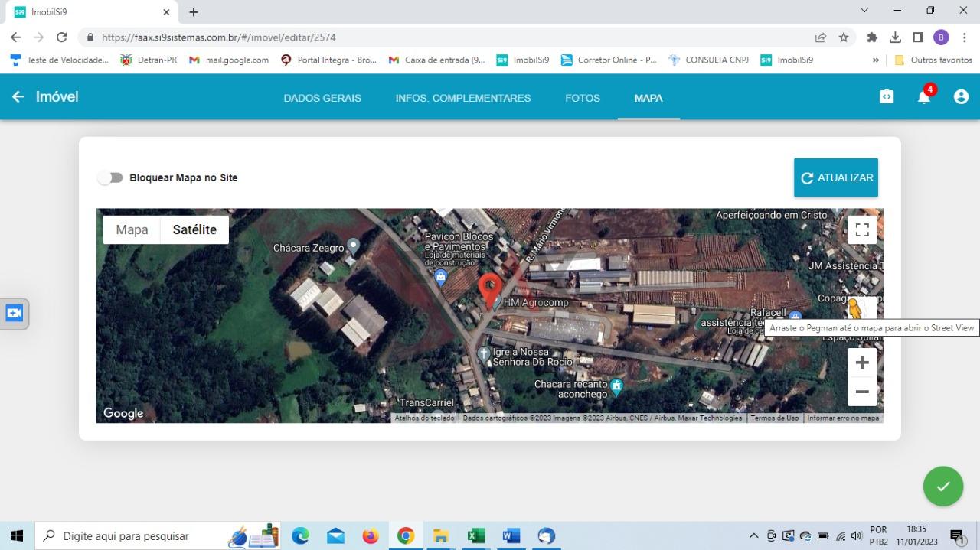980x550 pixels.
Task: Open the user account icon
Action: [x=961, y=96]
